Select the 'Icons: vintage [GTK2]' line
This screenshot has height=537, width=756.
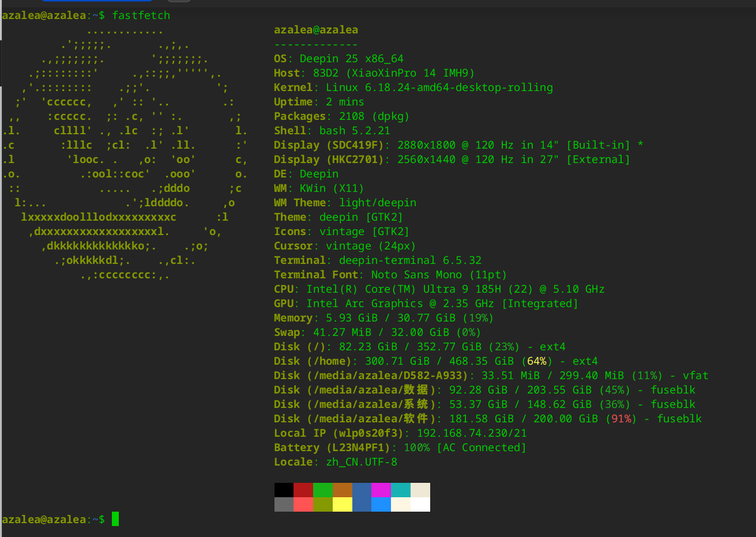pos(341,232)
